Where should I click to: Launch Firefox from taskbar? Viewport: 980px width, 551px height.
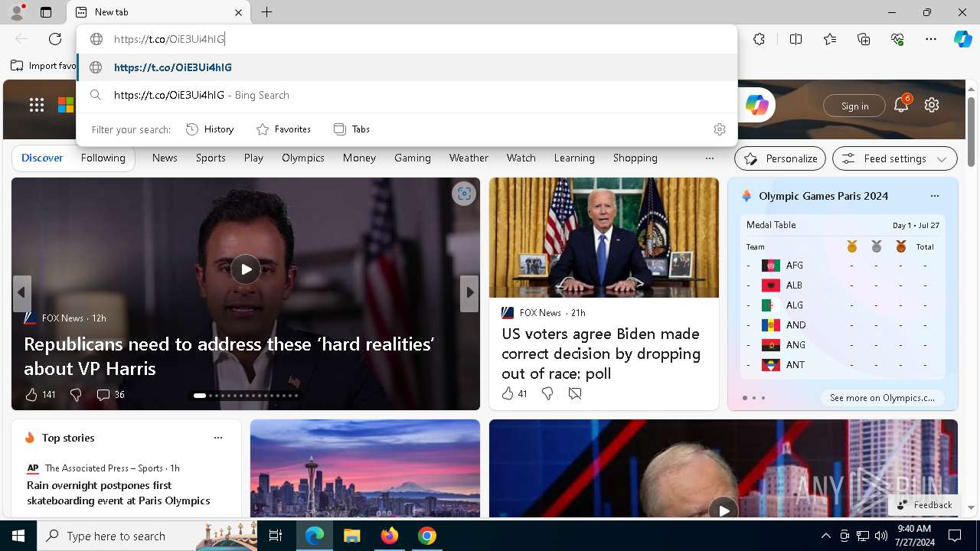(x=390, y=536)
